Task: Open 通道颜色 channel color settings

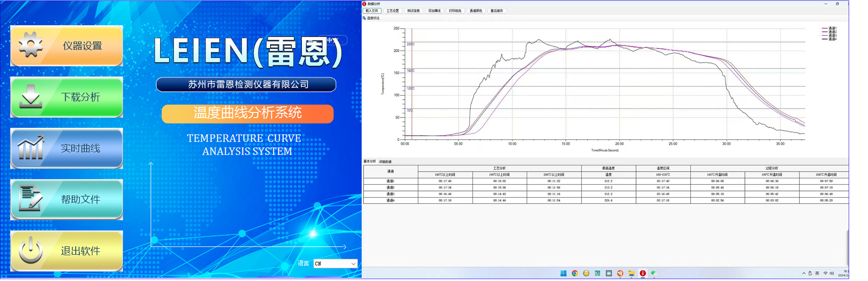Action: coord(476,11)
